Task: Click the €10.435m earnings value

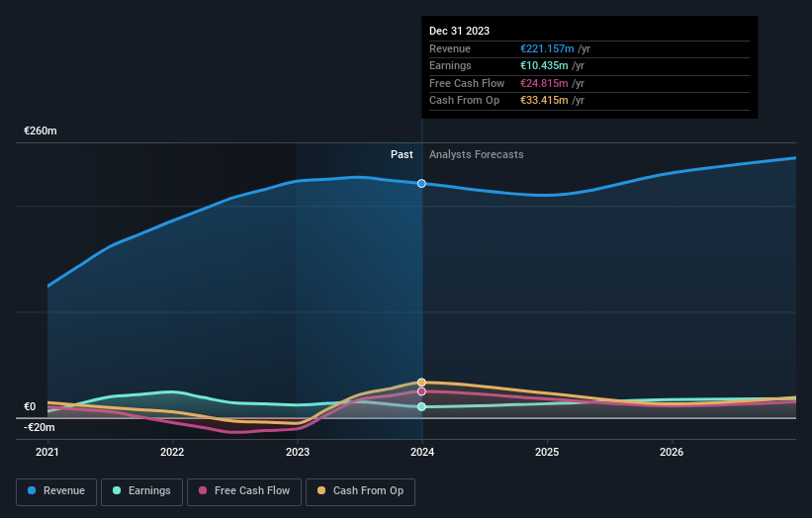Action: (544, 65)
